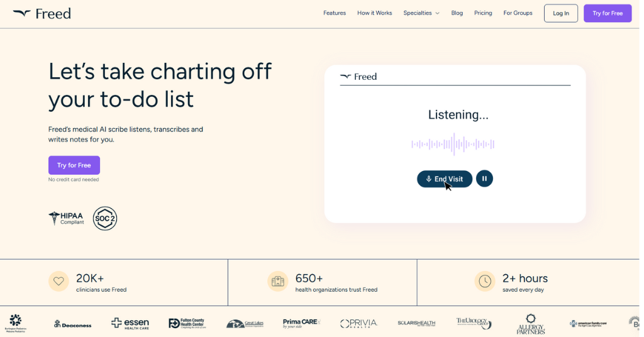Screen dimensions: 644x337
Task: Click the Burlington Pediatrics logo
Action: pyautogui.click(x=16, y=323)
